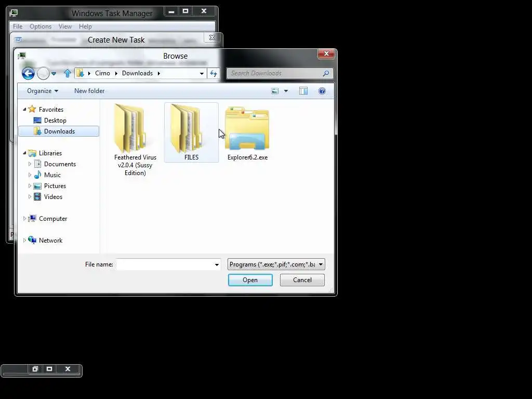Click the Windows Task Manager title icon
The height and width of the screenshot is (399, 532).
click(x=14, y=13)
